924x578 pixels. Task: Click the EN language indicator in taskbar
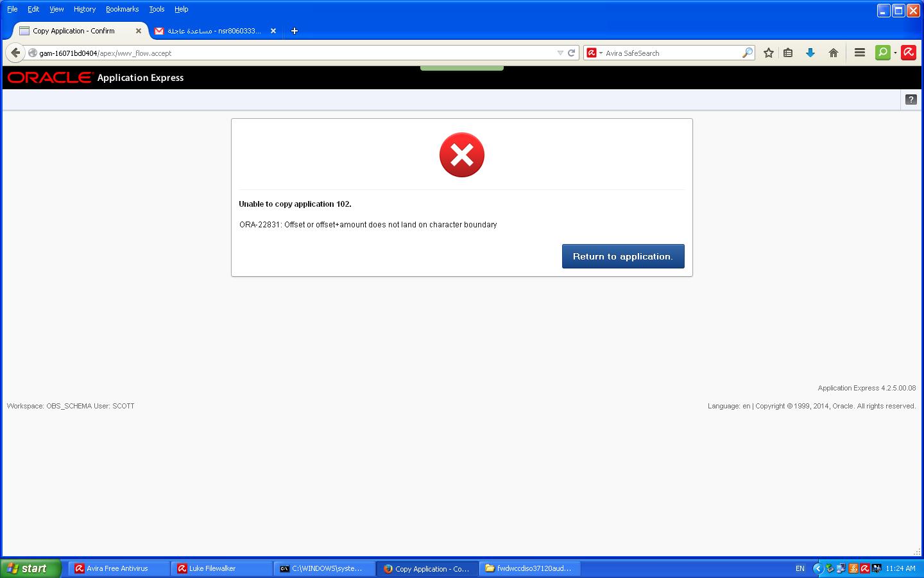click(x=800, y=568)
